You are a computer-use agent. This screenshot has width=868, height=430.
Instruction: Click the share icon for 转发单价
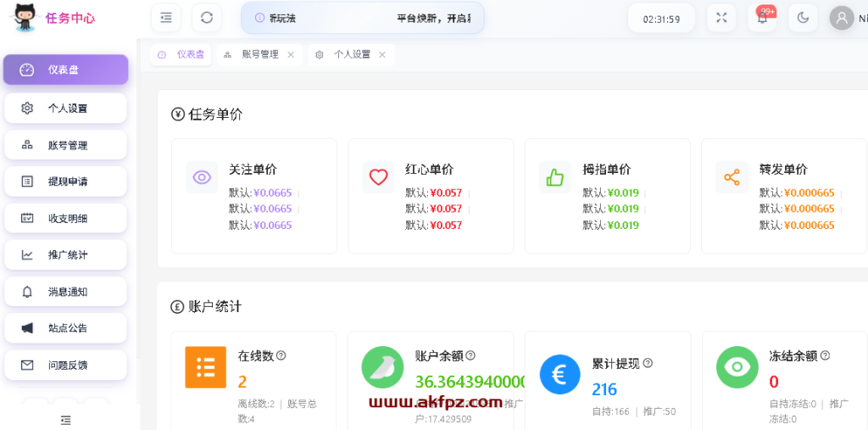(732, 177)
